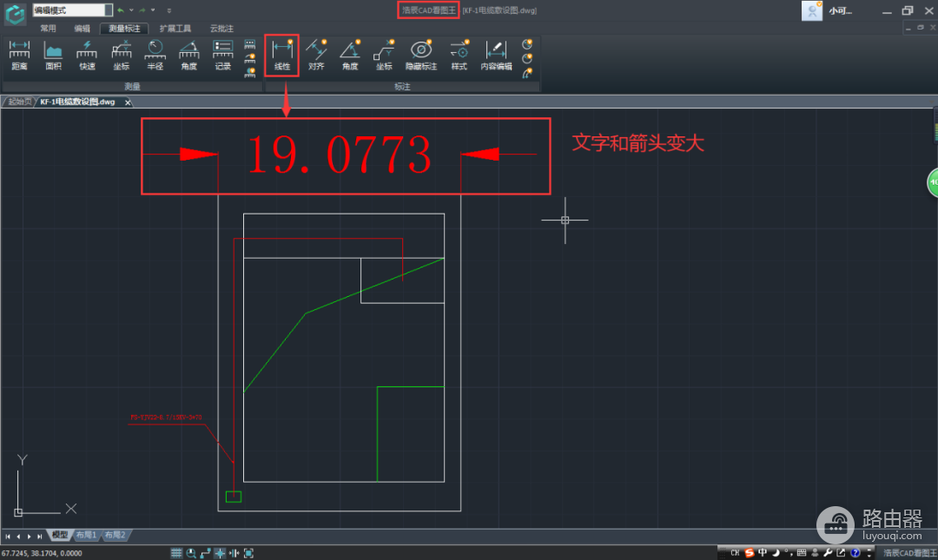This screenshot has width=938, height=560.
Task: Open the 样式 dimension style settings
Action: [459, 56]
